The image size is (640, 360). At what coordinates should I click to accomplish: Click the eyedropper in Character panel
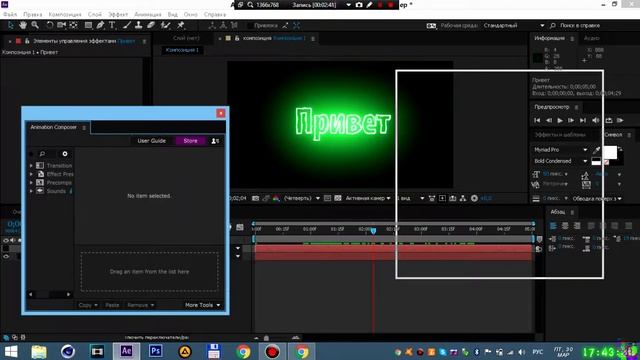click(596, 150)
